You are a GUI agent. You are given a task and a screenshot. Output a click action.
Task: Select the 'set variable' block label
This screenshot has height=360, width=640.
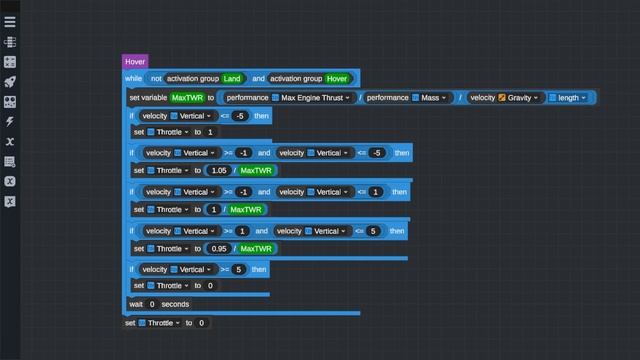(148, 98)
